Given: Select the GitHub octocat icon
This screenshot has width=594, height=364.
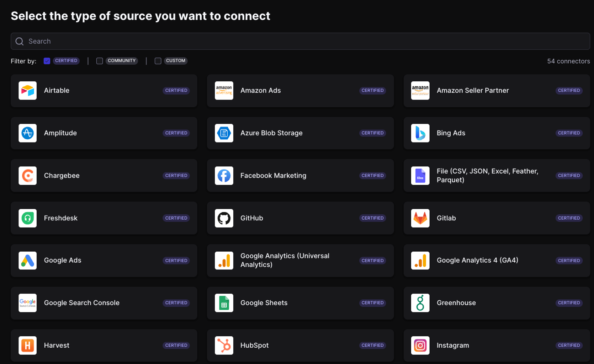Looking at the screenshot, I should coord(224,218).
